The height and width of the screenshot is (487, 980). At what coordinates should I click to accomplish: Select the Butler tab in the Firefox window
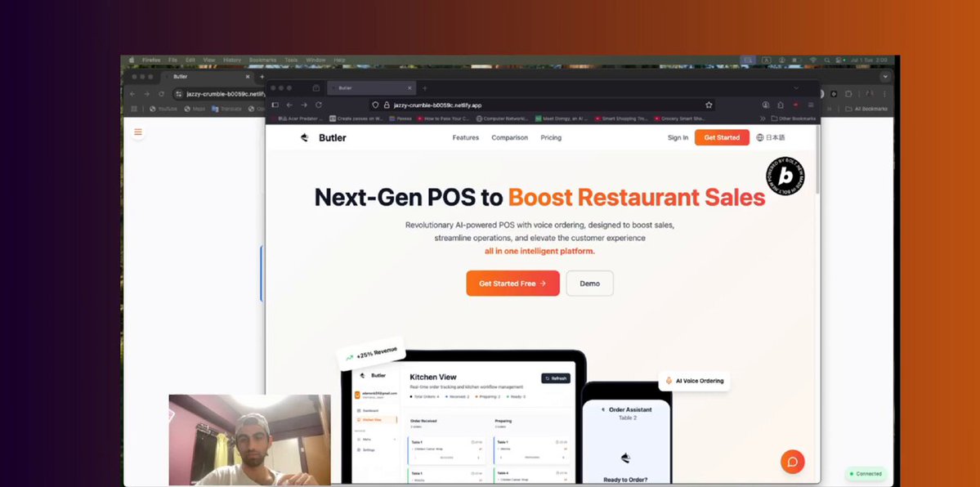[370, 88]
